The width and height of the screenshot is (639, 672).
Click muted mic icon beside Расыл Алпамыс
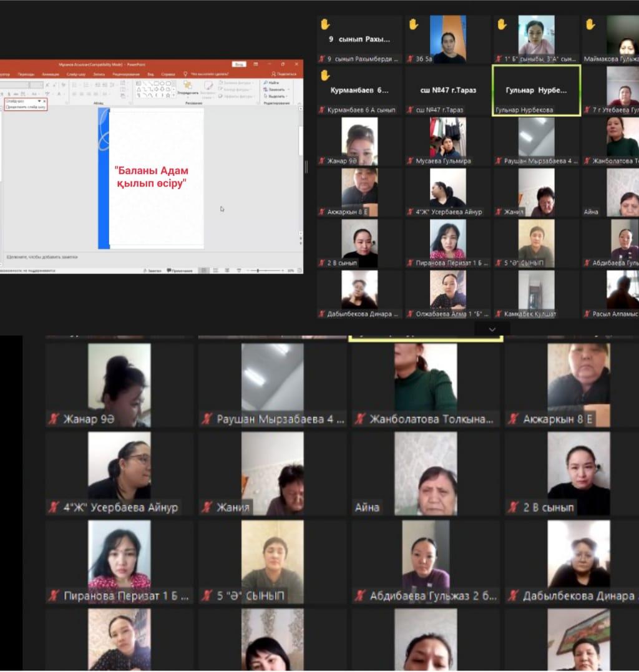pyautogui.click(x=587, y=314)
